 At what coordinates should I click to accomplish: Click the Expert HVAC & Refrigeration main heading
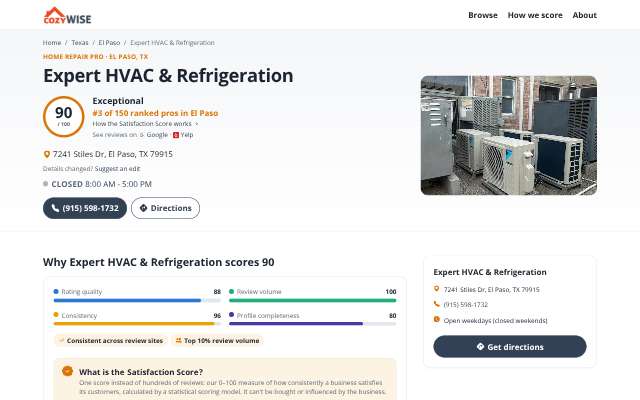tap(168, 76)
